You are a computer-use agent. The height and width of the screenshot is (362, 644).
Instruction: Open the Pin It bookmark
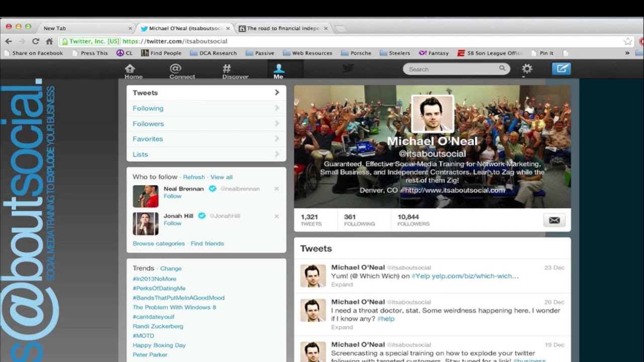point(542,53)
